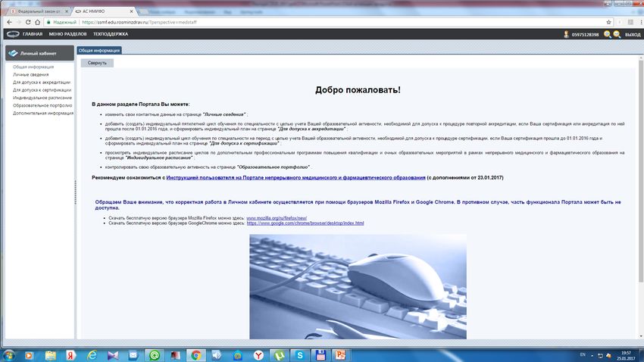Open the Инструкцией пользователя на Портале link

point(295,178)
